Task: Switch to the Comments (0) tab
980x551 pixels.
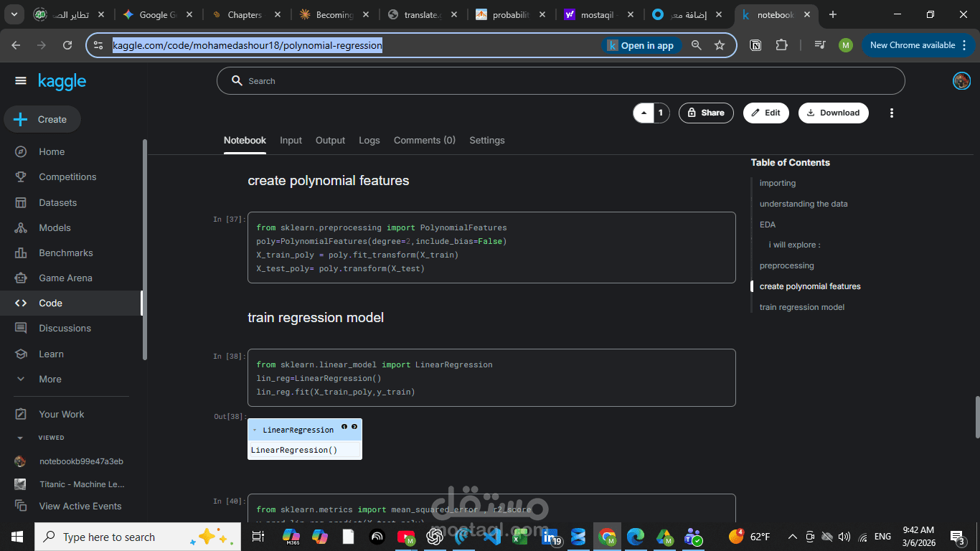Action: [x=425, y=140]
